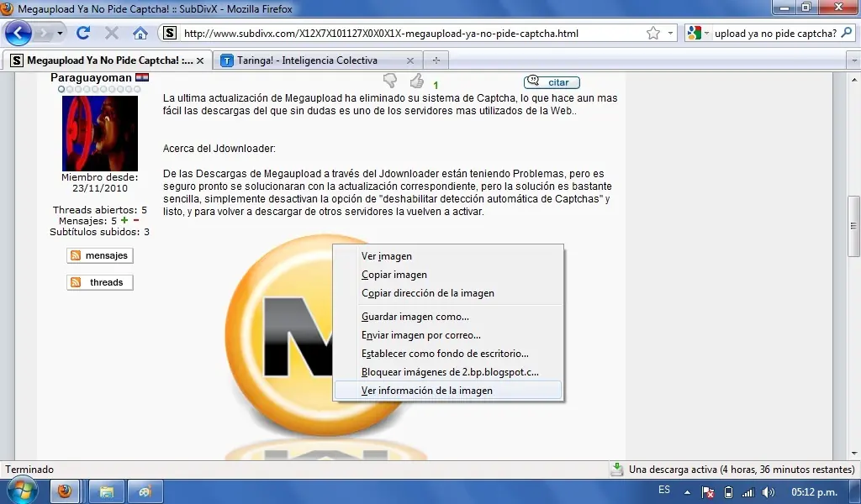Choose Copiar dirección de la imagen

[x=448, y=293]
